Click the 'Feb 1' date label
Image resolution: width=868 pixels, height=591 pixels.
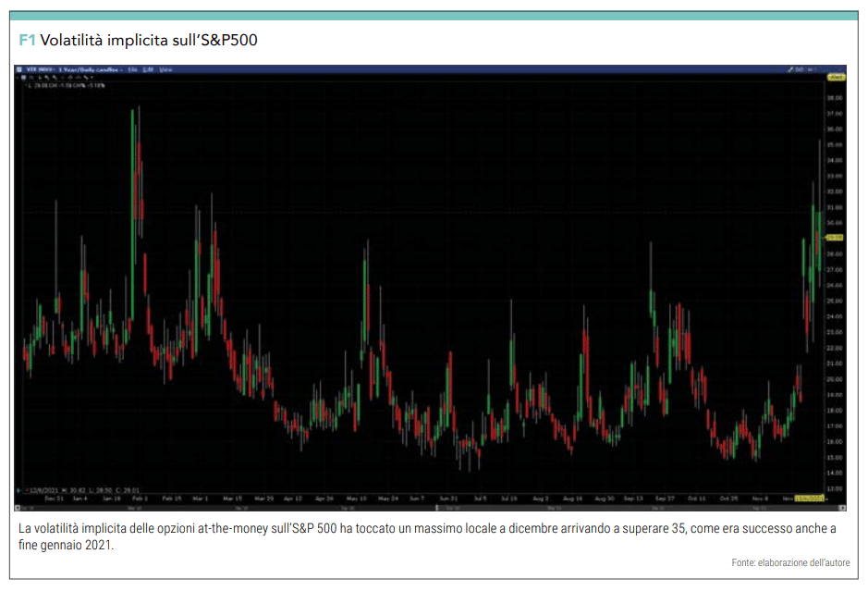(x=140, y=499)
